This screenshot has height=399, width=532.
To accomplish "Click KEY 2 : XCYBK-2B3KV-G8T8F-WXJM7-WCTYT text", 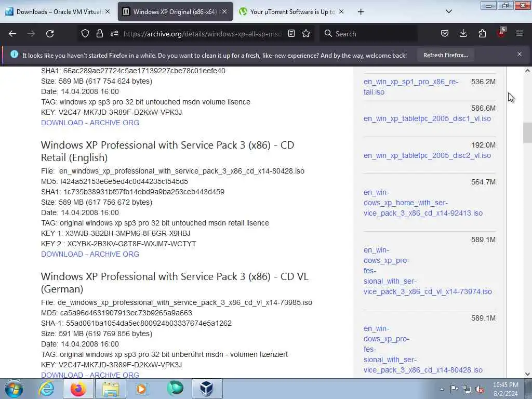I will (x=118, y=244).
